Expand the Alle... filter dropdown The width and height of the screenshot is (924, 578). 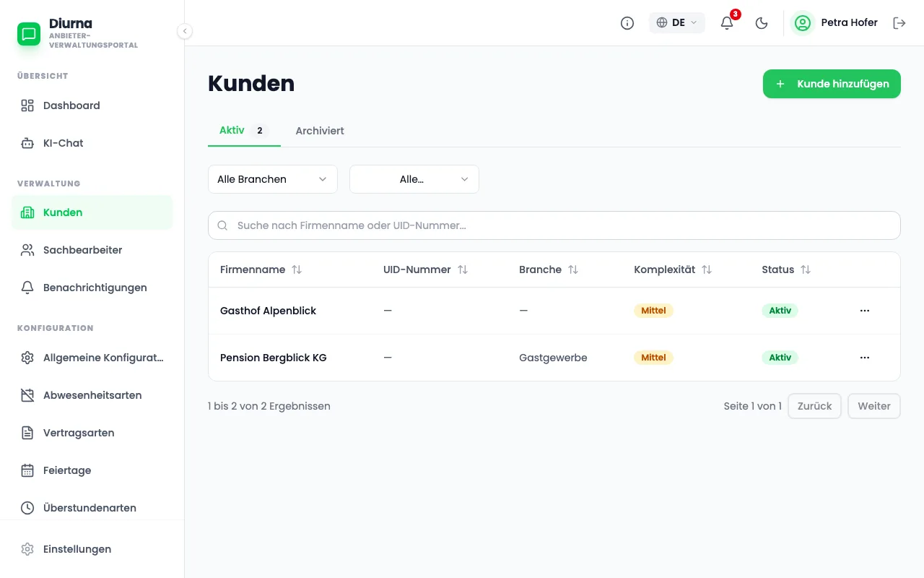pos(414,179)
